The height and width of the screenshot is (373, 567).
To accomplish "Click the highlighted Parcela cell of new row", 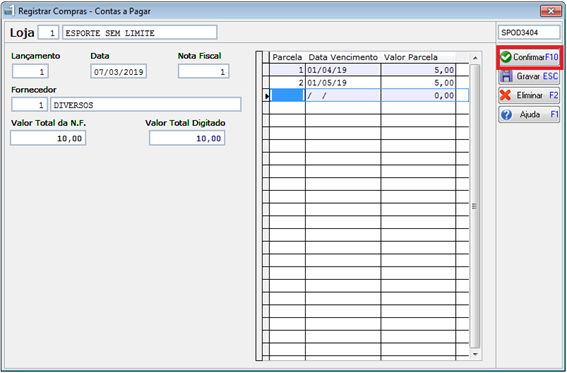I will click(x=287, y=95).
